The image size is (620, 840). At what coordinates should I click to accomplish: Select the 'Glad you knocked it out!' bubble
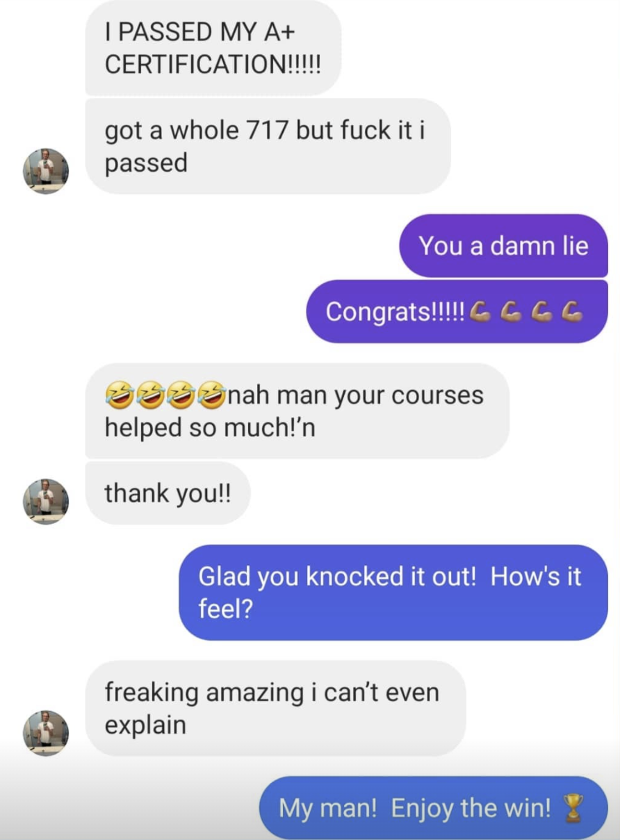click(393, 592)
